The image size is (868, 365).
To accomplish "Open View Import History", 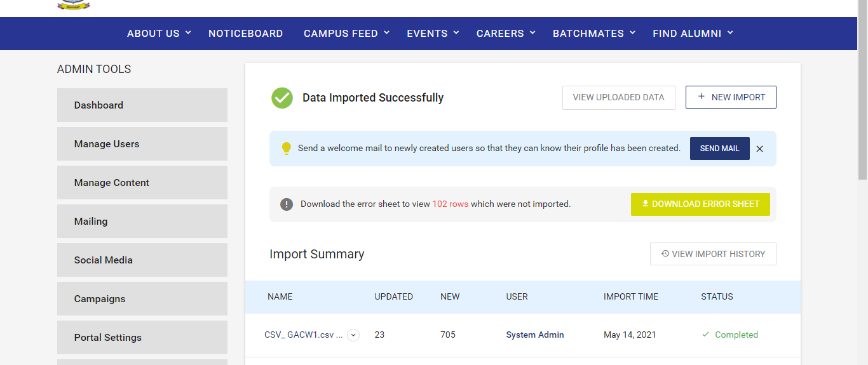I will tap(713, 254).
